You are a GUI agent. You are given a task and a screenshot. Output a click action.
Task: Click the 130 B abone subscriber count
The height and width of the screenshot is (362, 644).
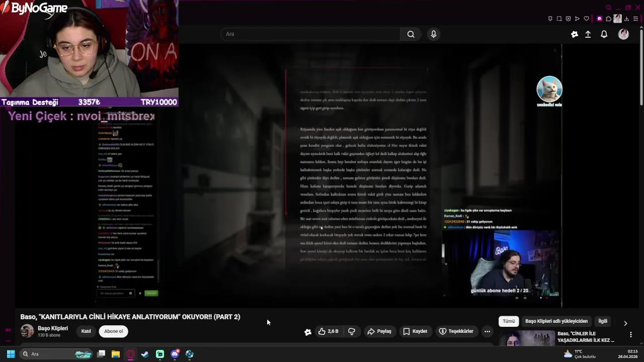pos(49,335)
